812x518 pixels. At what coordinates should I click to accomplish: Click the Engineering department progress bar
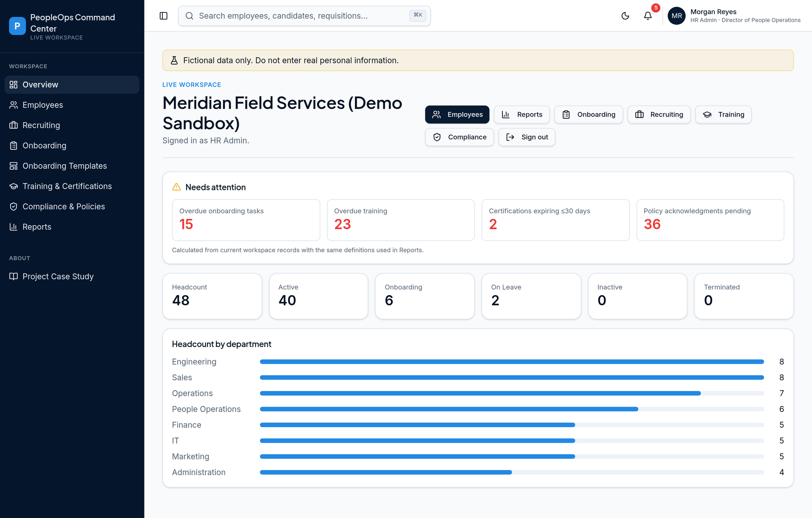coord(512,362)
